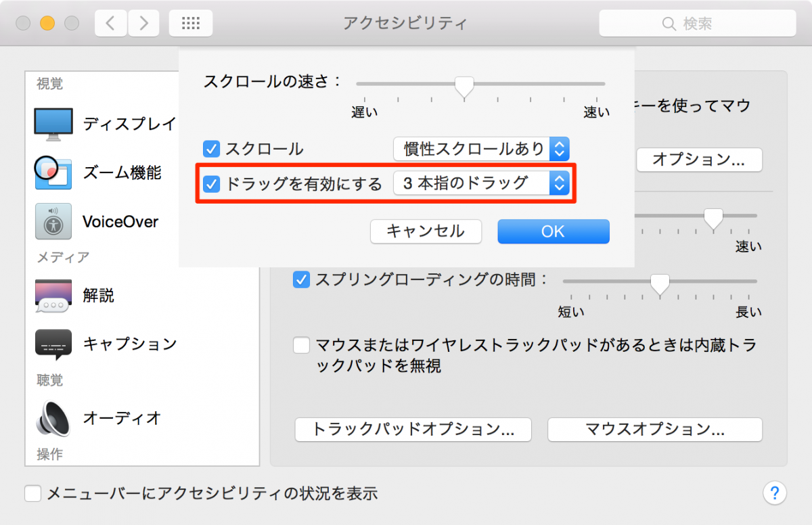812x525 pixels.
Task: Select the キャプション captions icon
Action: pyautogui.click(x=53, y=344)
